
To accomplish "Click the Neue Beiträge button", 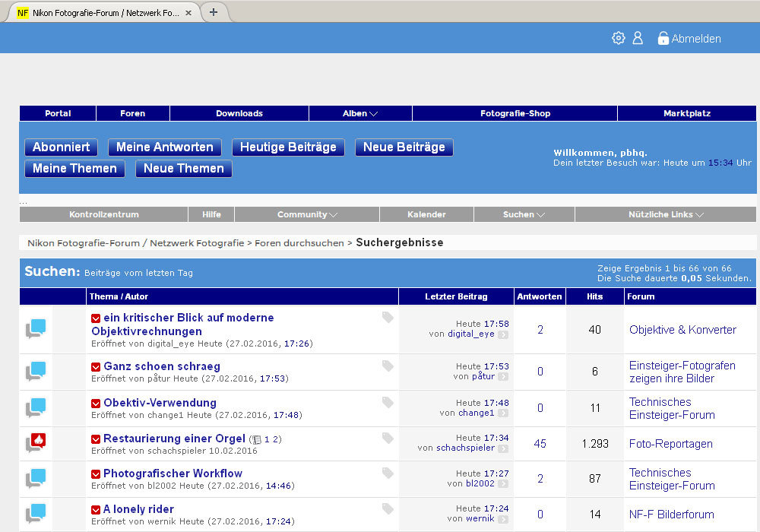I will (x=404, y=147).
